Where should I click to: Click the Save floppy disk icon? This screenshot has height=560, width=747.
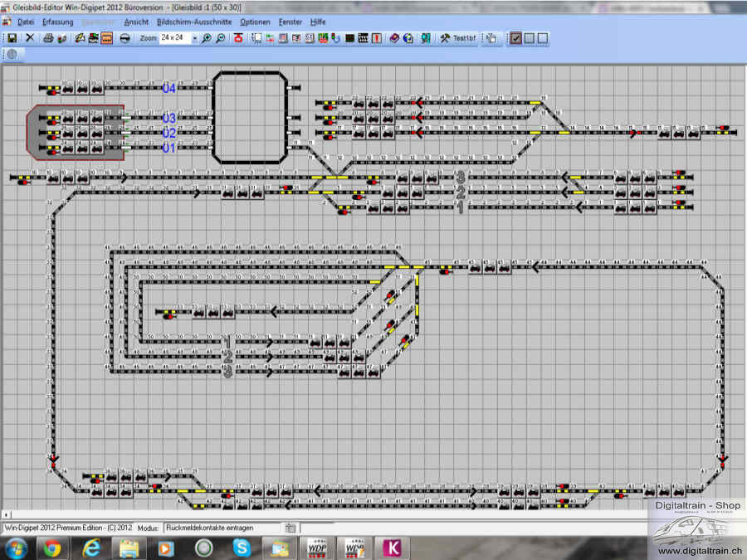(12, 38)
